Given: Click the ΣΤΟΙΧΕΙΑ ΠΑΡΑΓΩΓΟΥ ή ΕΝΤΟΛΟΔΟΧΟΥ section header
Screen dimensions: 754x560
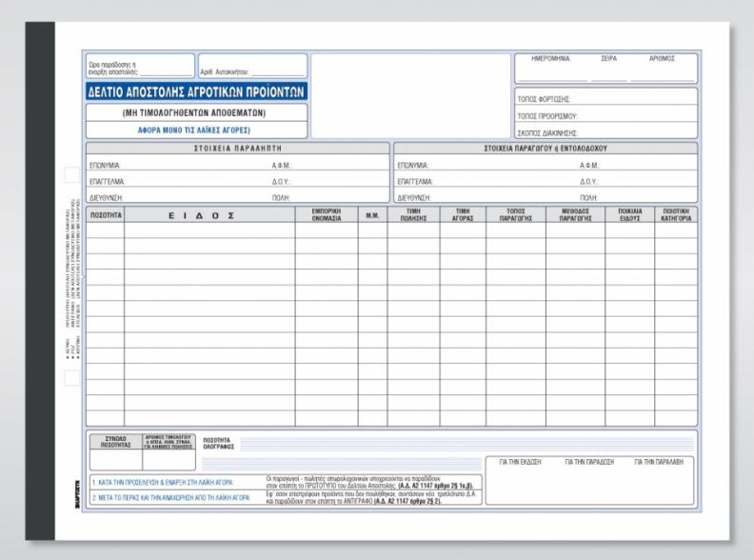Looking at the screenshot, I should pyautogui.click(x=546, y=149).
